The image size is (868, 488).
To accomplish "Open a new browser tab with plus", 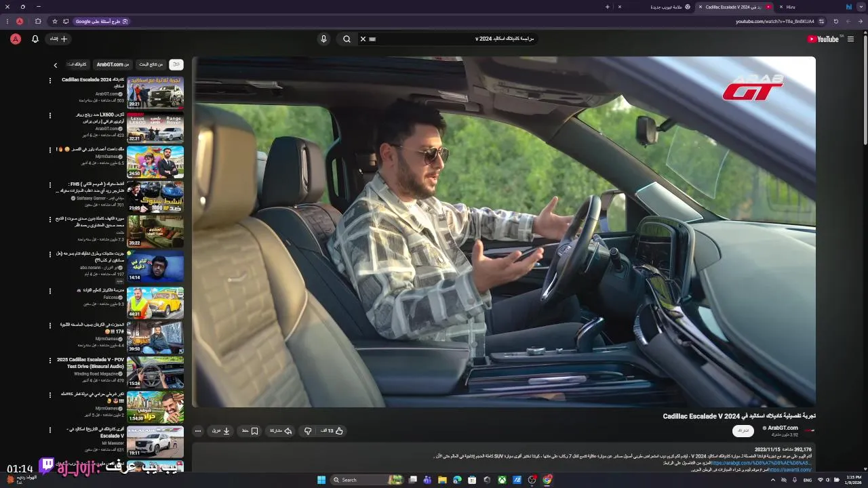I will pyautogui.click(x=608, y=7).
